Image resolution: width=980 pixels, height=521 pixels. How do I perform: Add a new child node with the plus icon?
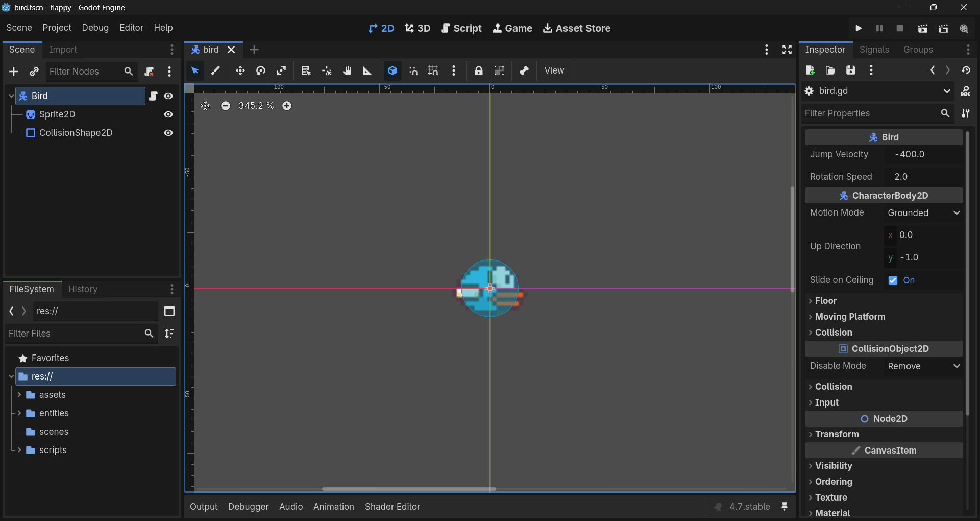click(14, 72)
